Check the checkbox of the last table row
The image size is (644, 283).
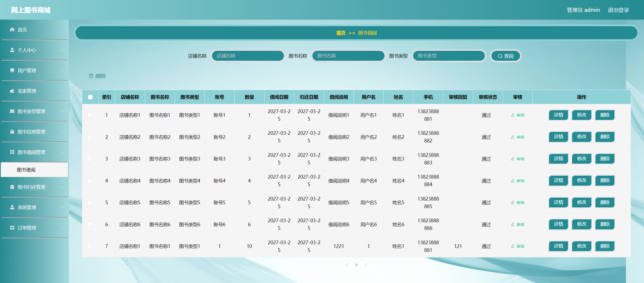point(90,246)
